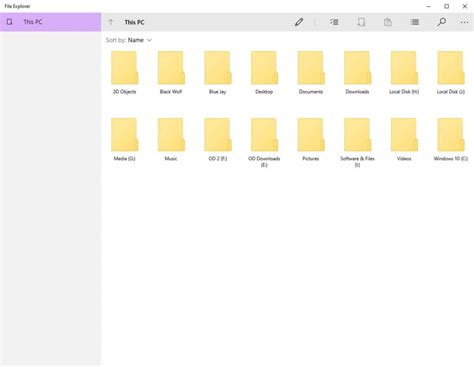Image resolution: width=474 pixels, height=367 pixels.
Task: Go up one level with the arrow
Action: pyautogui.click(x=111, y=22)
